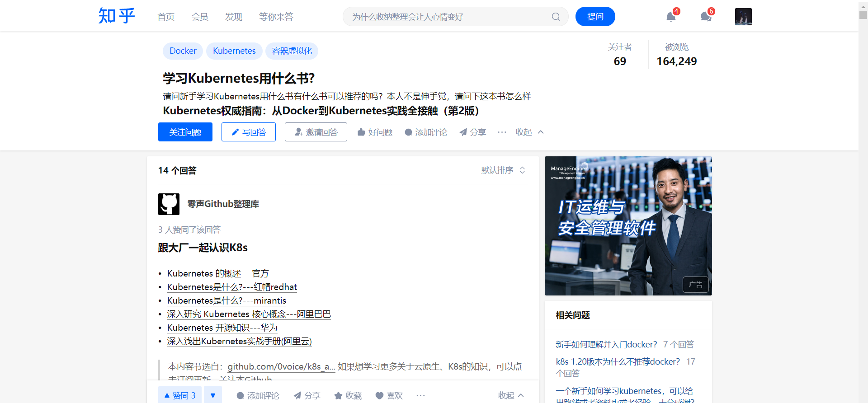Open the 发现 menu item
This screenshot has height=403, width=868.
tap(234, 17)
